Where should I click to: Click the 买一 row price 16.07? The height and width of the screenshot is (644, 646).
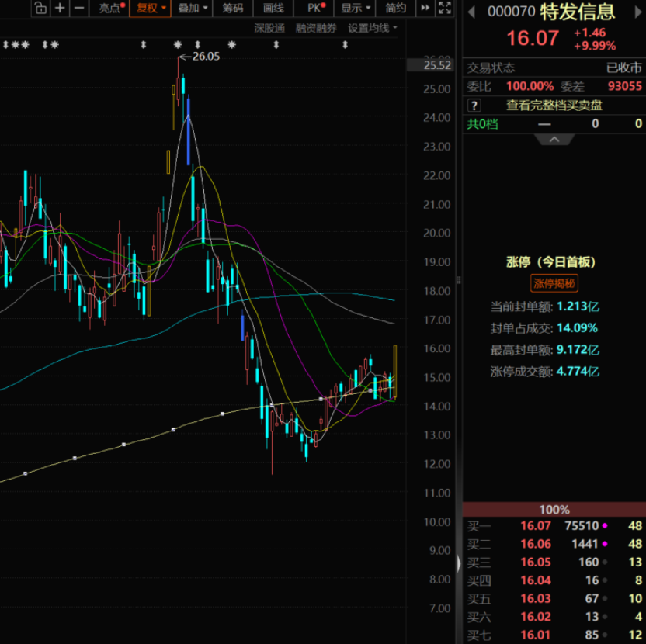coord(536,526)
